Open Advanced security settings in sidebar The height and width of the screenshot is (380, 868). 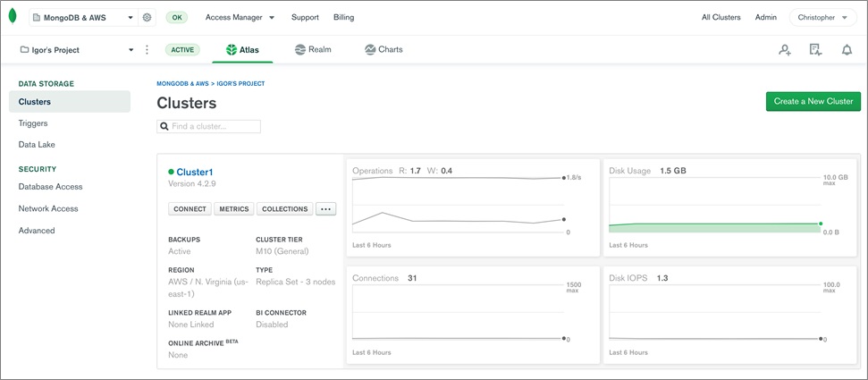tap(37, 231)
